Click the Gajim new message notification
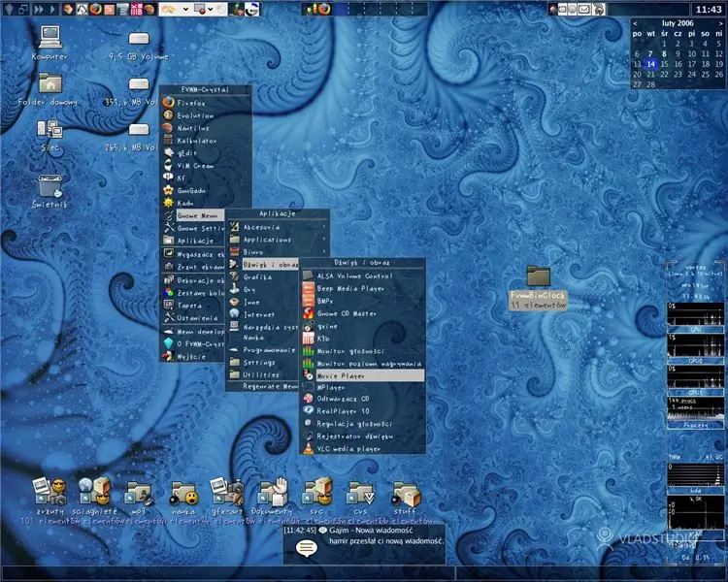This screenshot has height=582, width=728. click(x=364, y=544)
